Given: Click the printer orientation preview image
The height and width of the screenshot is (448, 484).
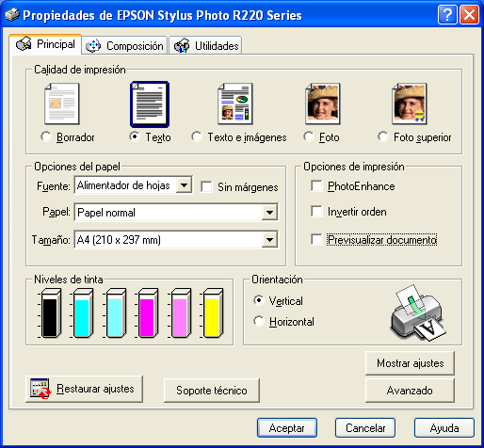Looking at the screenshot, I should pos(418,313).
